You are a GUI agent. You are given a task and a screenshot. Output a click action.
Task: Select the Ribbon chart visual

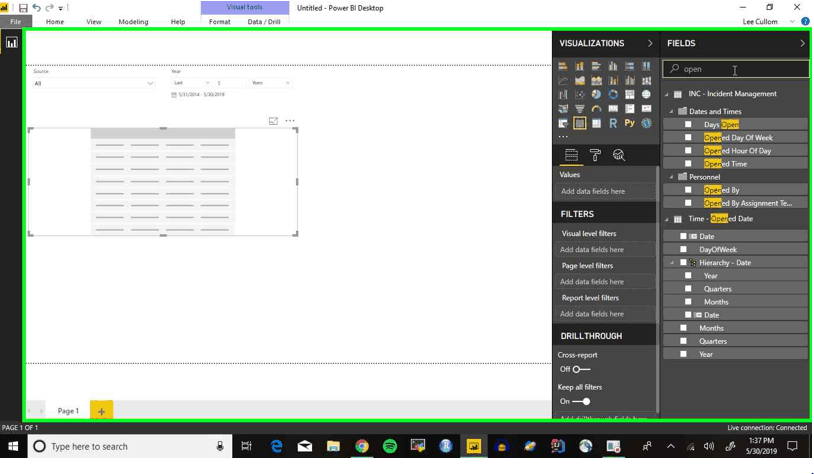coord(646,80)
